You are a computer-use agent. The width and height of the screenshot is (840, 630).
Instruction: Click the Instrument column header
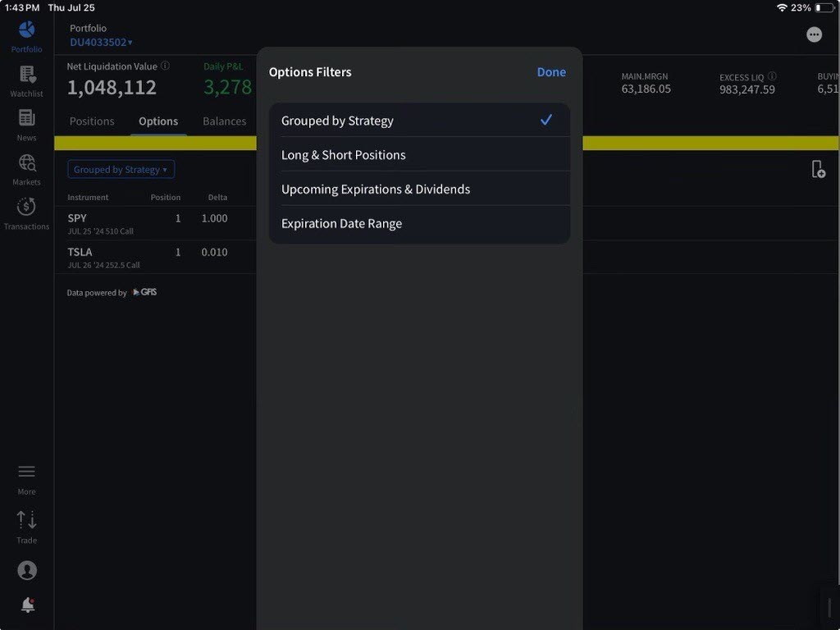[88, 197]
